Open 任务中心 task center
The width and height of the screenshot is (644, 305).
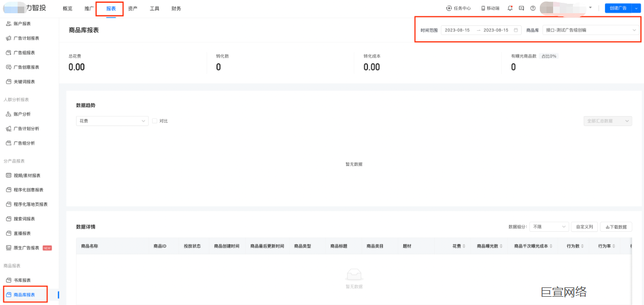(x=458, y=8)
